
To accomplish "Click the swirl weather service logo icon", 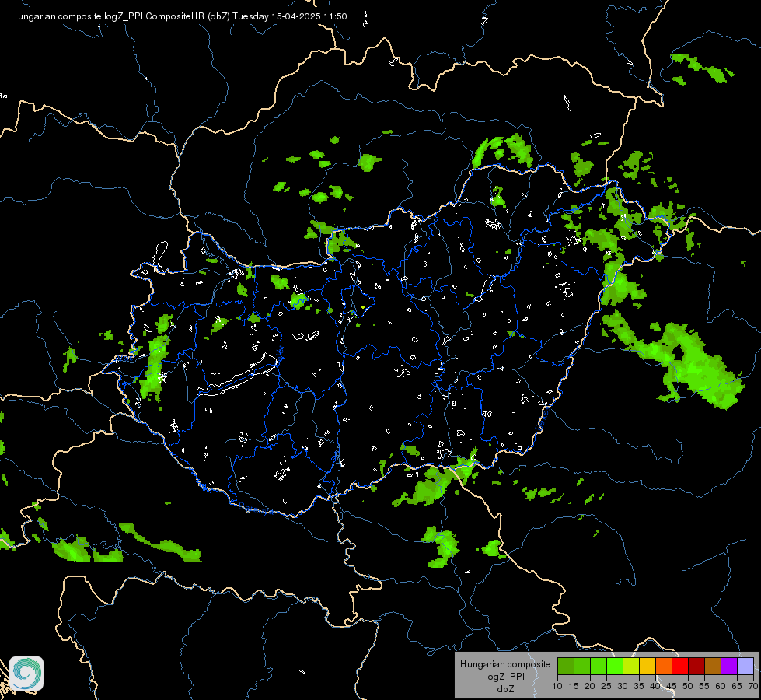I will click(26, 674).
